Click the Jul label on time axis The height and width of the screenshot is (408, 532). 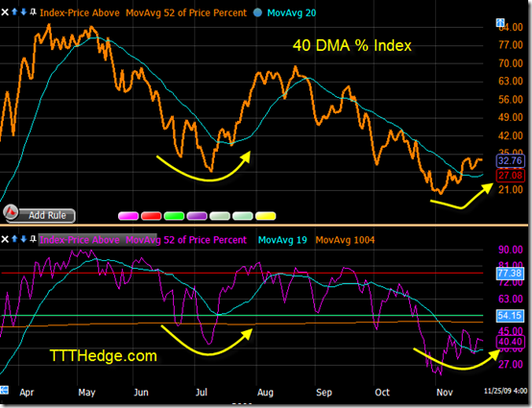pos(202,393)
